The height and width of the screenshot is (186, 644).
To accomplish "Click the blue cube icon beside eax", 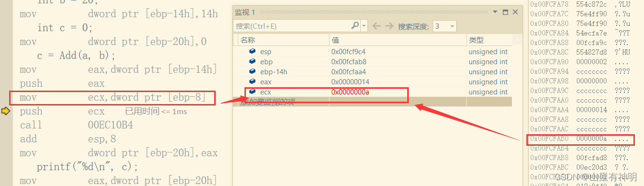I will point(252,82).
